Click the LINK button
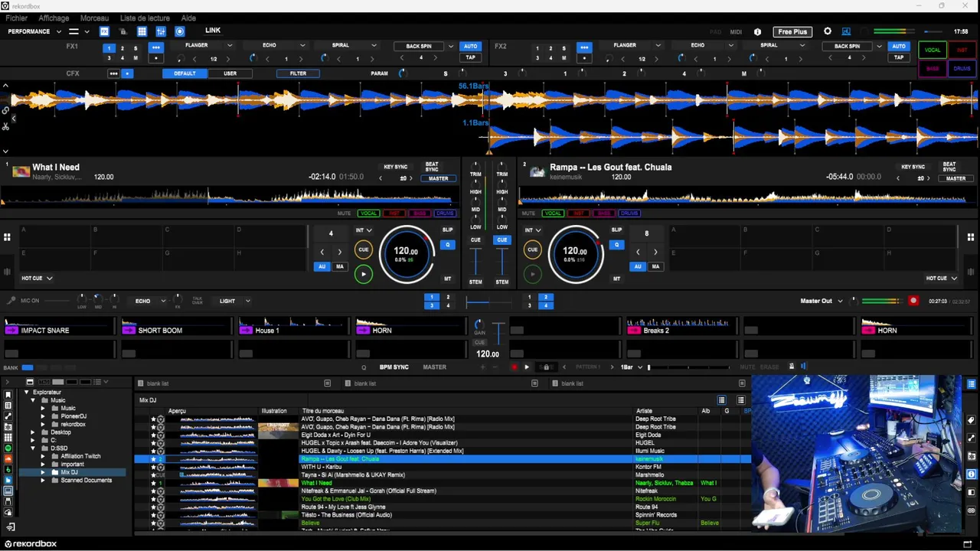The width and height of the screenshot is (980, 551). pyautogui.click(x=213, y=31)
